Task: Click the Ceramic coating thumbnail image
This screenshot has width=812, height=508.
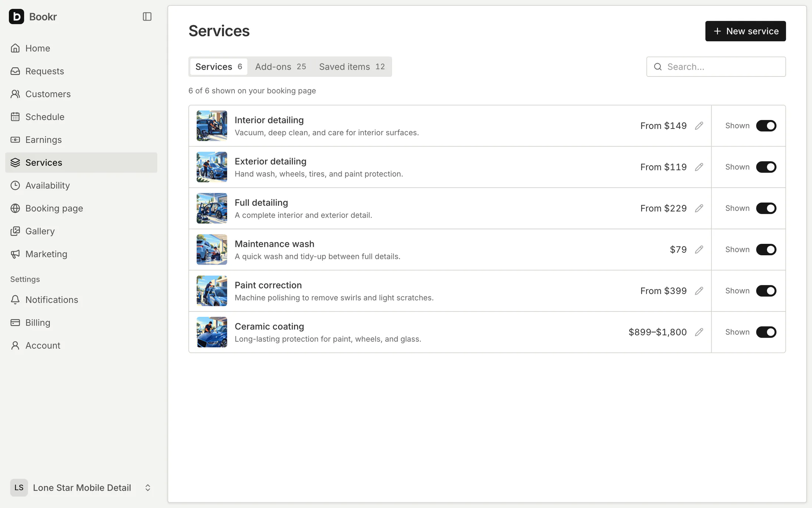Action: point(212,332)
